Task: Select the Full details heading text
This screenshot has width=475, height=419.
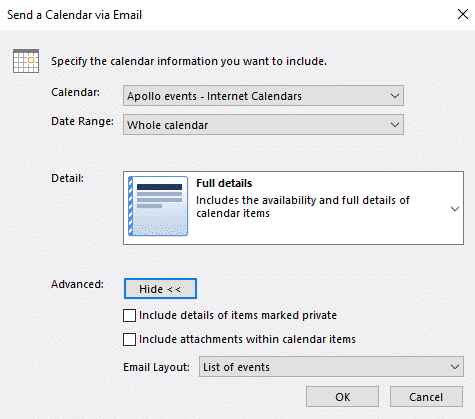Action: (224, 183)
